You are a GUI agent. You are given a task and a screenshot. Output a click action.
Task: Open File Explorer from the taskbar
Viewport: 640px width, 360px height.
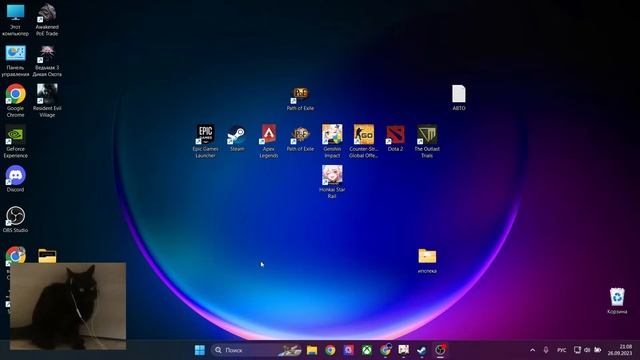[312, 350]
